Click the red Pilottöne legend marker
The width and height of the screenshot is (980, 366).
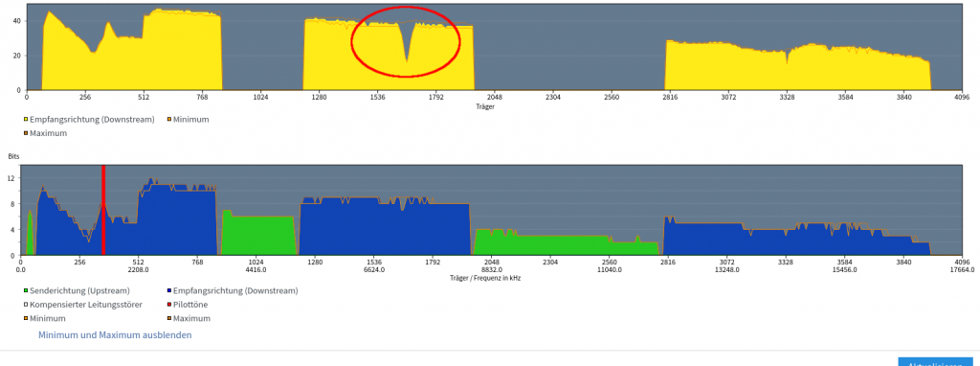click(169, 305)
